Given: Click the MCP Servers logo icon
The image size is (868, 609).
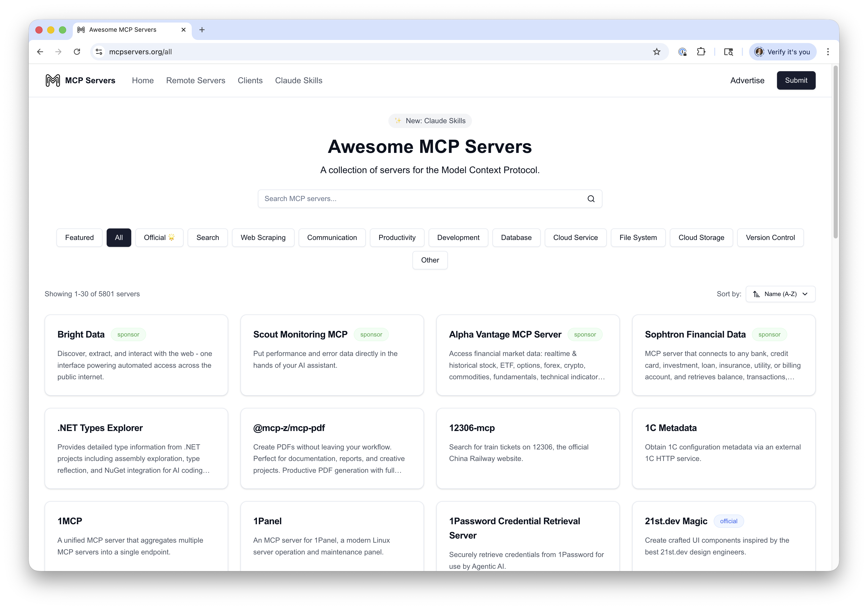Looking at the screenshot, I should coord(53,80).
